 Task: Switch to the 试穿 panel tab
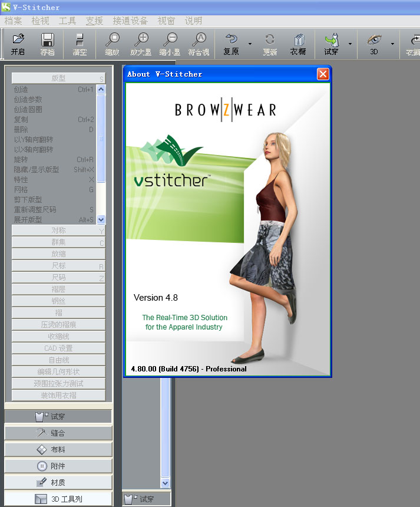58,416
